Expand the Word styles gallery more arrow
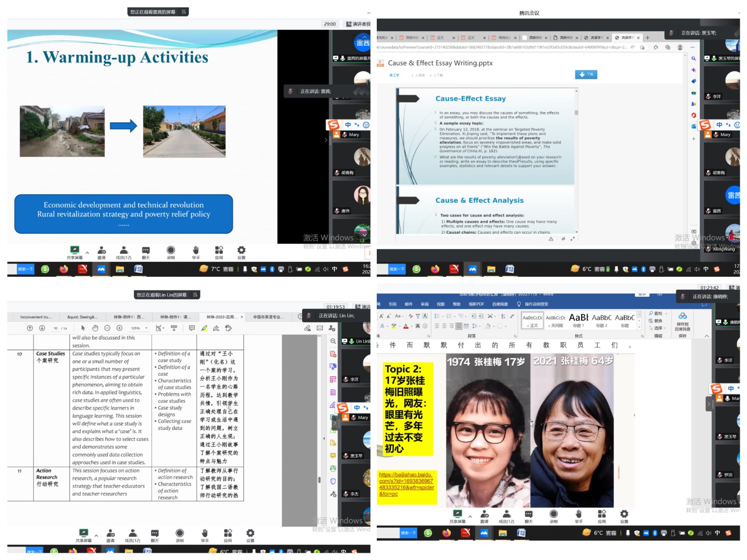The height and width of the screenshot is (560, 747). pos(639,328)
